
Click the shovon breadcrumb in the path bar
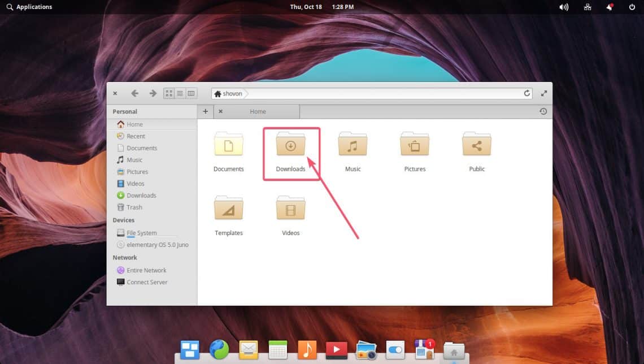[229, 94]
